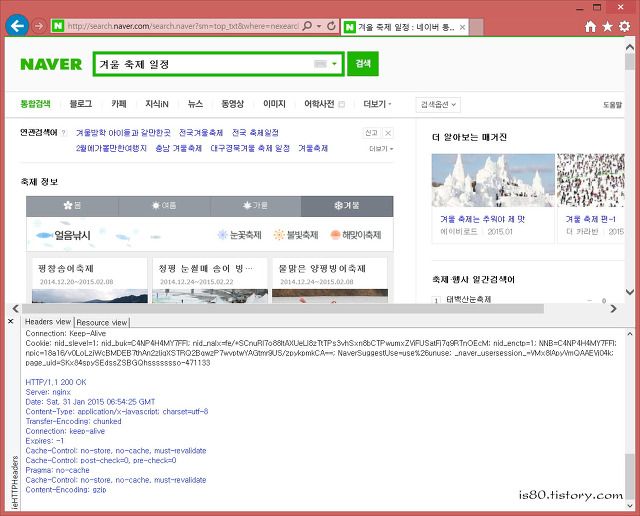Click the horizontal scrollbar thumb
The width and height of the screenshot is (640, 516).
282,309
